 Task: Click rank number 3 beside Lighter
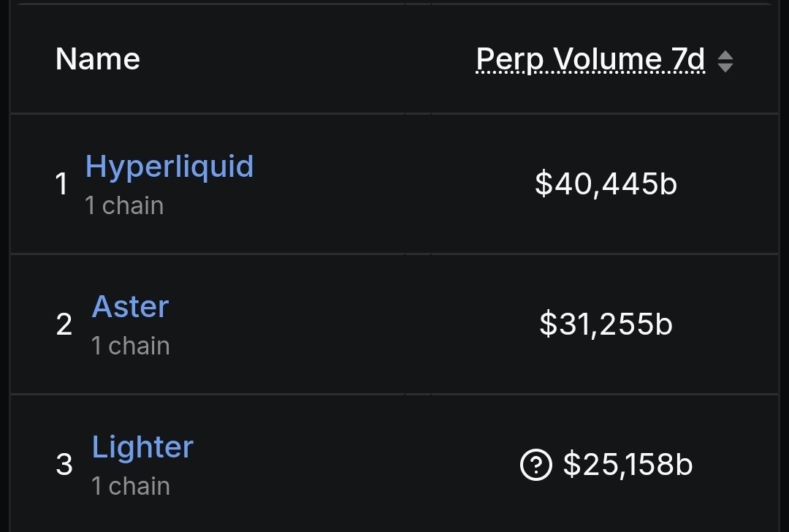(64, 465)
